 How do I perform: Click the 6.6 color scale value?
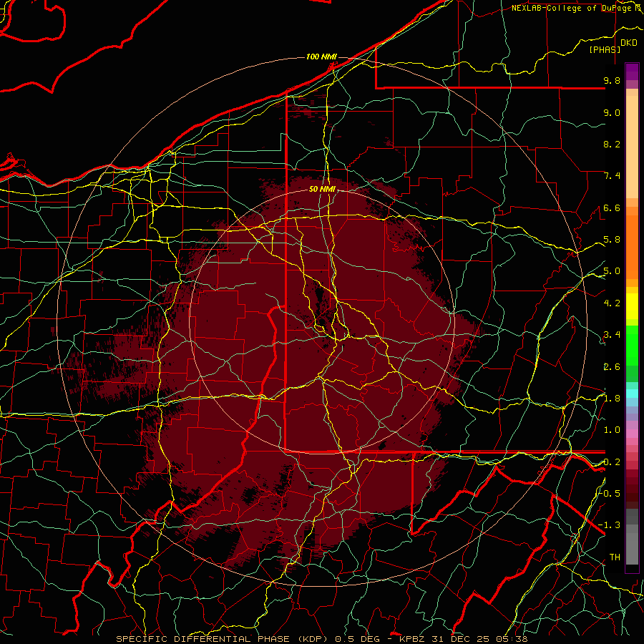[x=612, y=208]
